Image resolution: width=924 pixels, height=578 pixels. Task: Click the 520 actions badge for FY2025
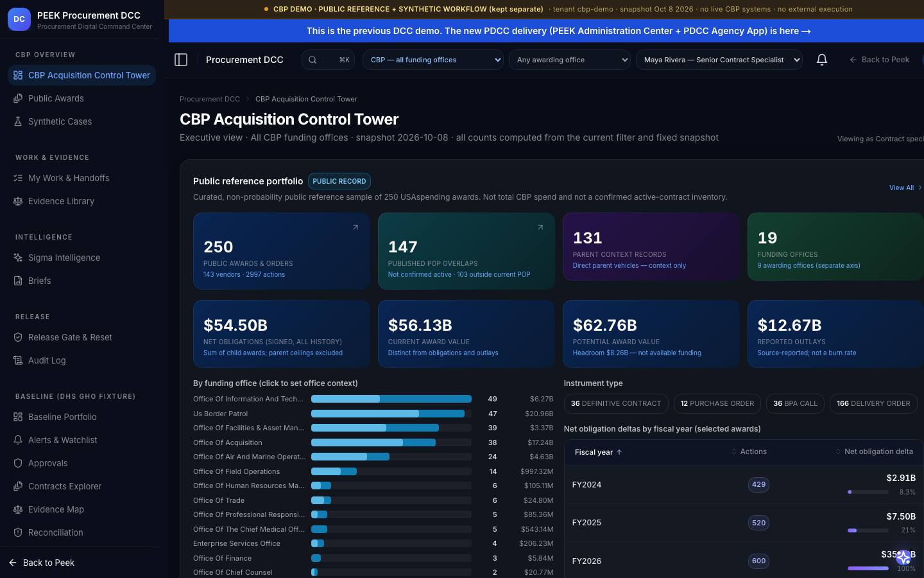click(758, 523)
